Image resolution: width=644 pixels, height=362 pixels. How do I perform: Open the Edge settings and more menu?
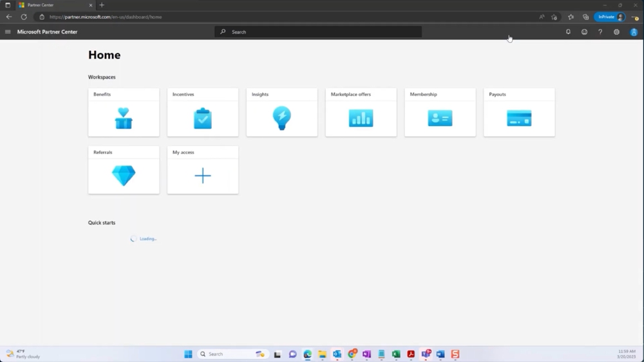click(635, 17)
